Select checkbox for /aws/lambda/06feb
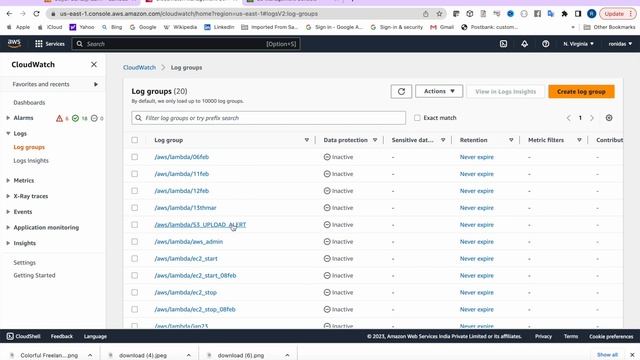Screen dimensions: 640x360 (135, 157)
